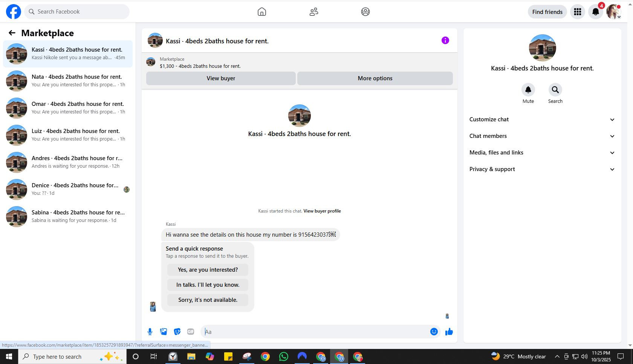Viewport: 633px width, 364px height.
Task: Search in conversation using the magnifier icon
Action: coord(555,90)
